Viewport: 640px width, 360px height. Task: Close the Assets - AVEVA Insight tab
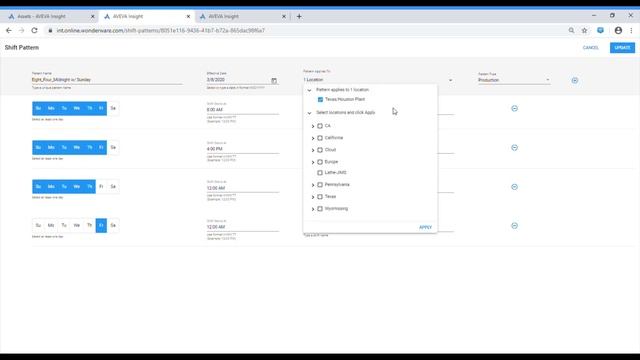92,16
